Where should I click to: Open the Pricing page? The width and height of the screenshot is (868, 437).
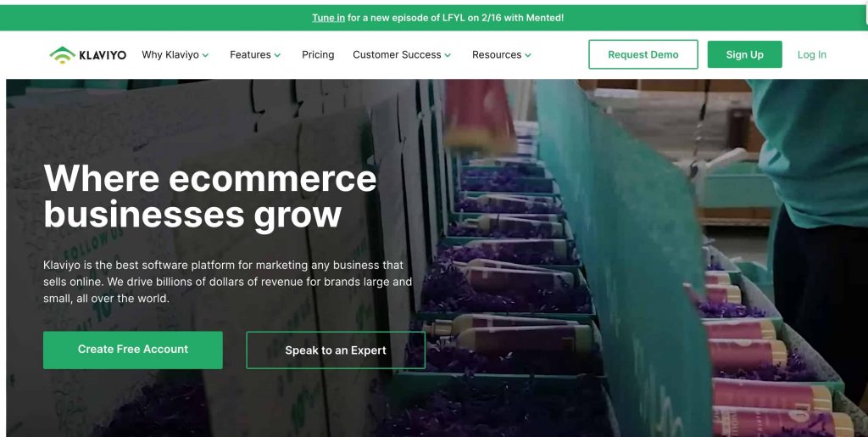(x=318, y=55)
